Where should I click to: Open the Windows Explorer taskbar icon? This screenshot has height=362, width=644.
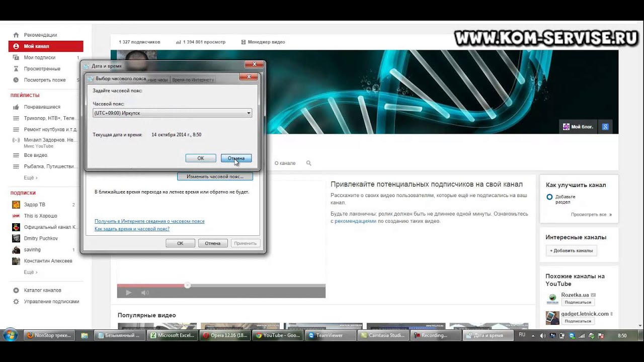click(85, 335)
